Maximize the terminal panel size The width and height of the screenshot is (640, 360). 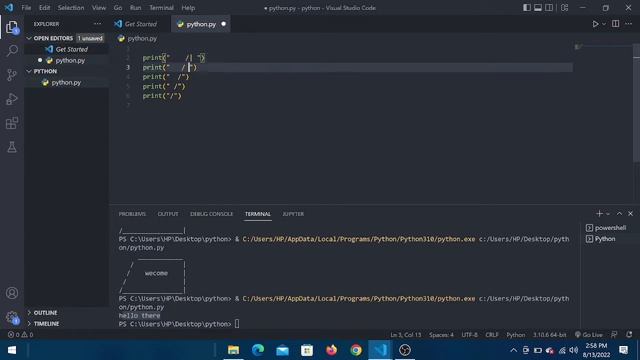(619, 213)
